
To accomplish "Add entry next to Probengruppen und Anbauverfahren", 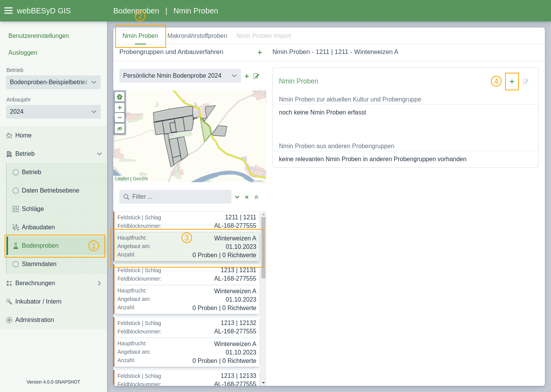I will [x=260, y=52].
